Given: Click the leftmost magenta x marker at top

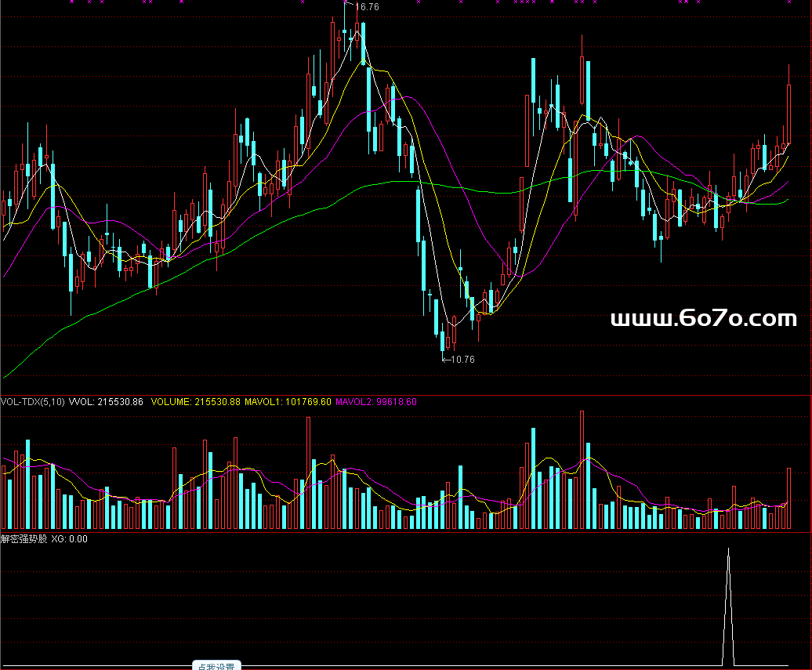Looking at the screenshot, I should coord(71,2).
